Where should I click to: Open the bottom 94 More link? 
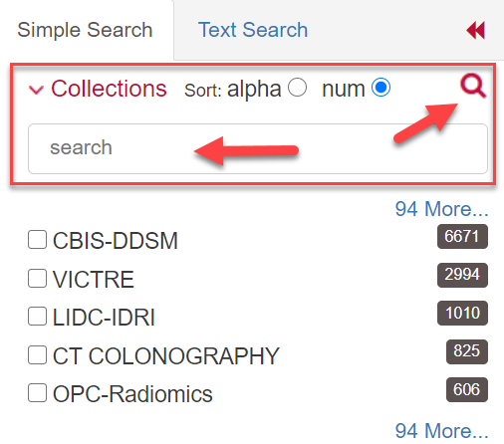click(441, 430)
